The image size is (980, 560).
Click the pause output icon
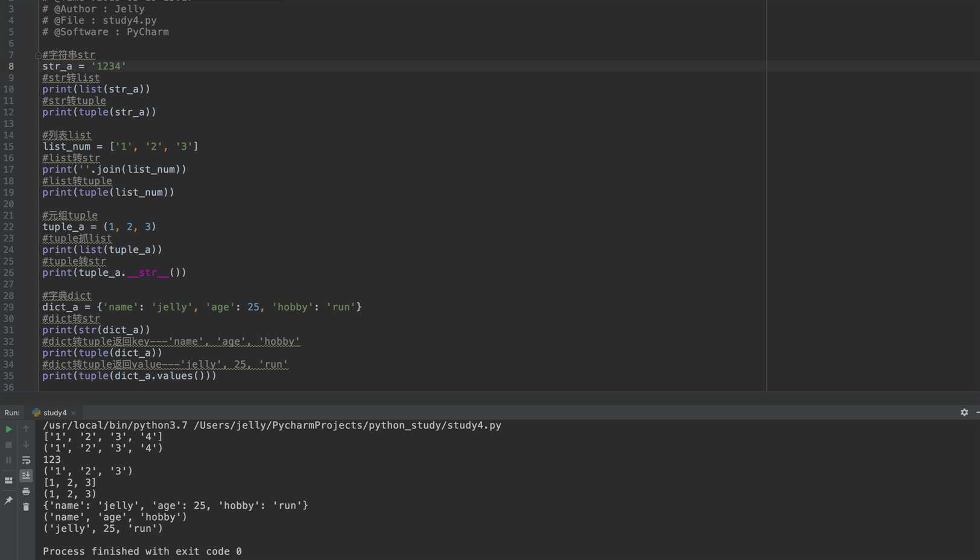(x=8, y=460)
